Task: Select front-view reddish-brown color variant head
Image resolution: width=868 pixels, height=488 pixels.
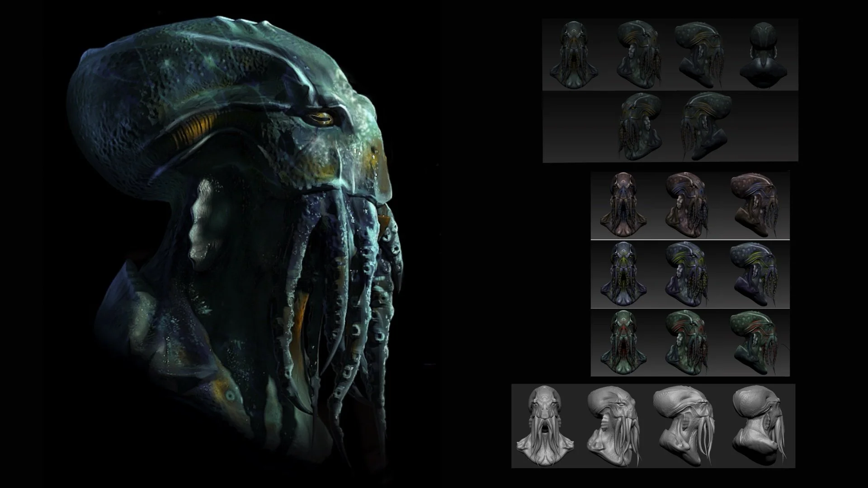Action: click(x=624, y=204)
